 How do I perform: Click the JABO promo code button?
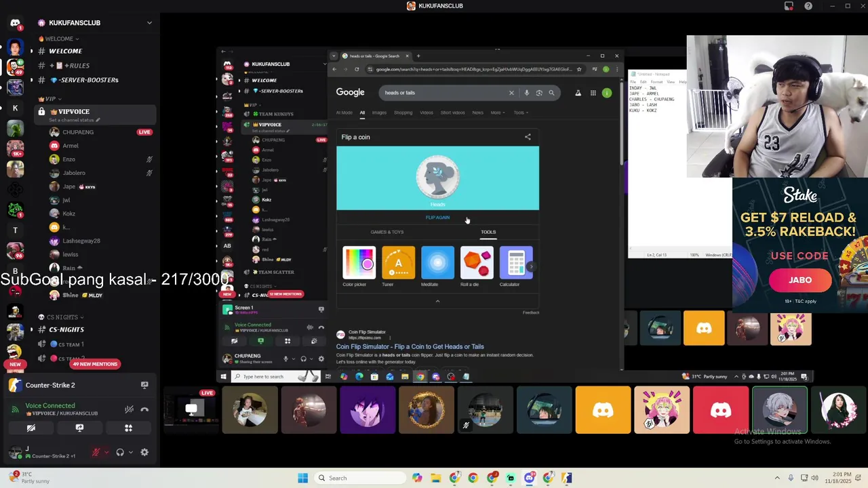800,280
